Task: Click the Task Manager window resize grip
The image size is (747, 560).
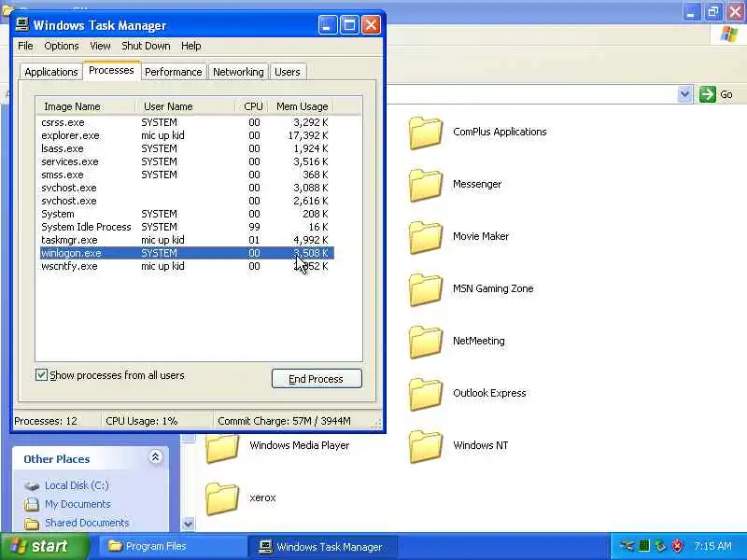Action: coord(377,423)
